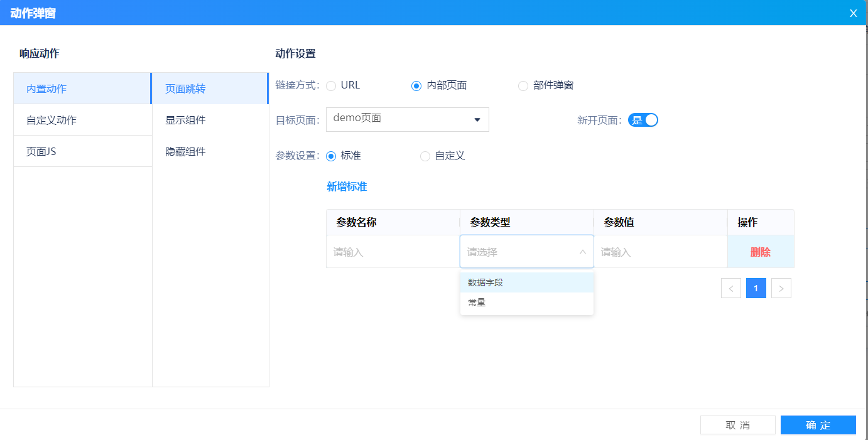Select 自定义动作 in the action list
Image resolution: width=868 pixels, height=440 pixels.
click(82, 120)
